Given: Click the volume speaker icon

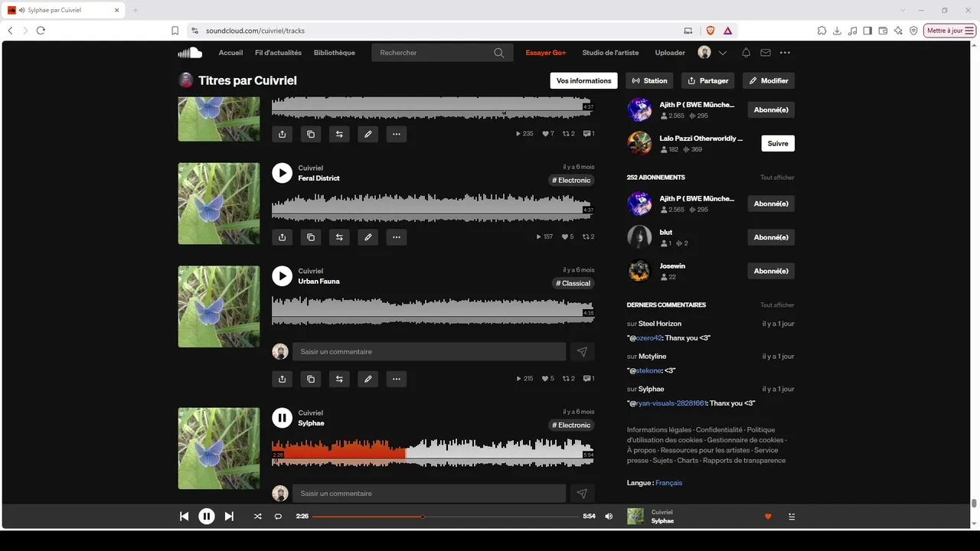Looking at the screenshot, I should tap(609, 517).
